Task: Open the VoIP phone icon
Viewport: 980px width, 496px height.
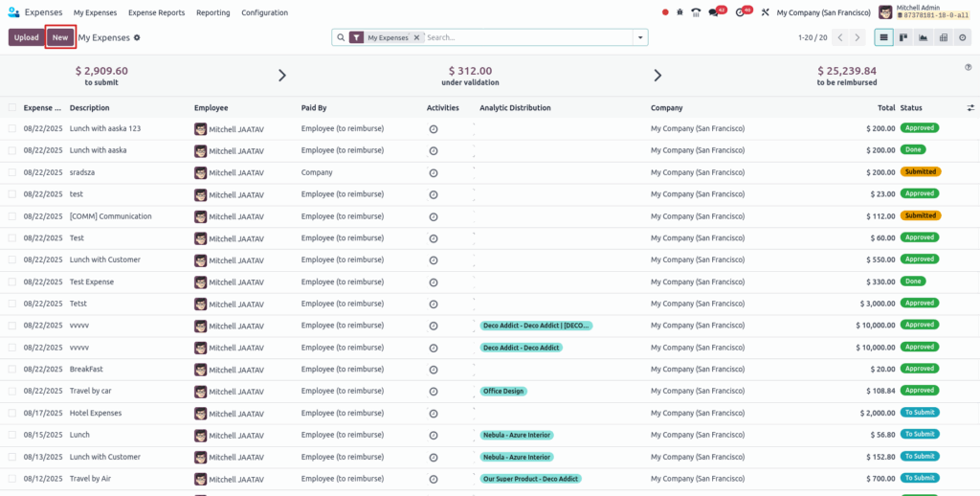Action: click(696, 12)
